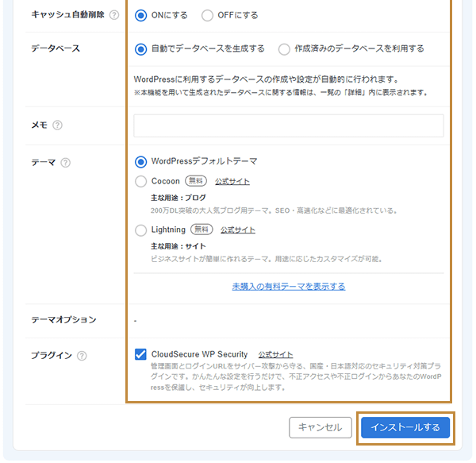Screen dimensions: 476x463
Task: Click the ビジネスサイト Lightning description text
Action: [x=267, y=259]
